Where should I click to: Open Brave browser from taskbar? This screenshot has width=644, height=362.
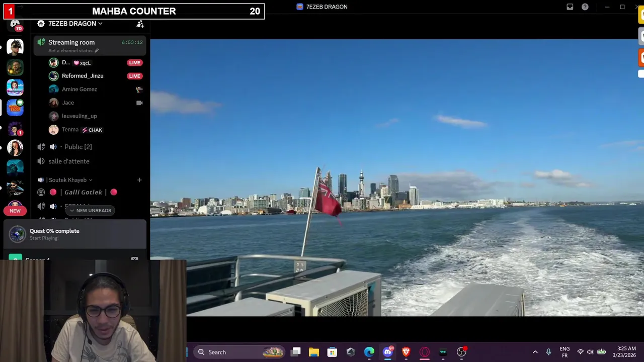click(x=406, y=352)
